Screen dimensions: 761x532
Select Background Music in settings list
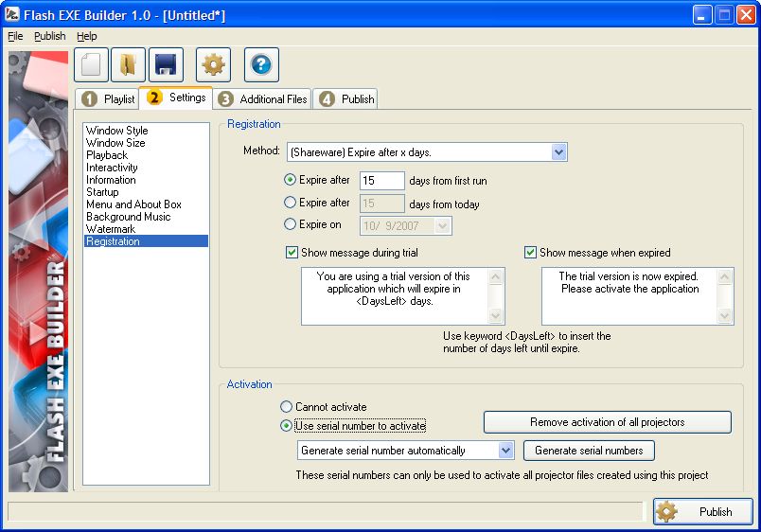point(146,217)
